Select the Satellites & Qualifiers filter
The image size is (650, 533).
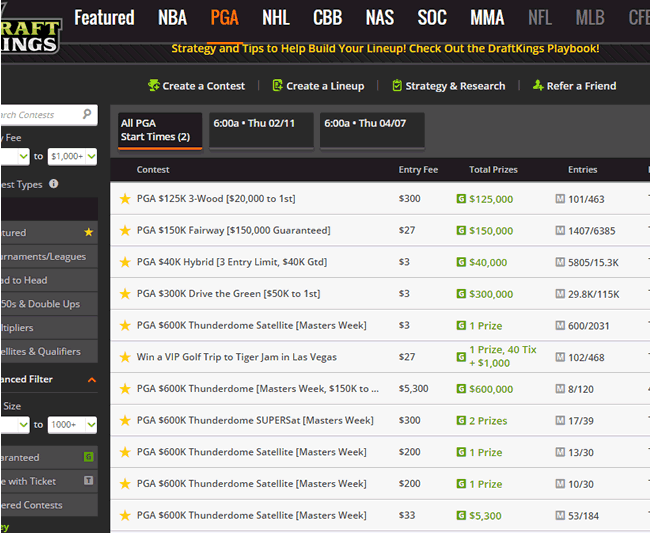(49, 351)
